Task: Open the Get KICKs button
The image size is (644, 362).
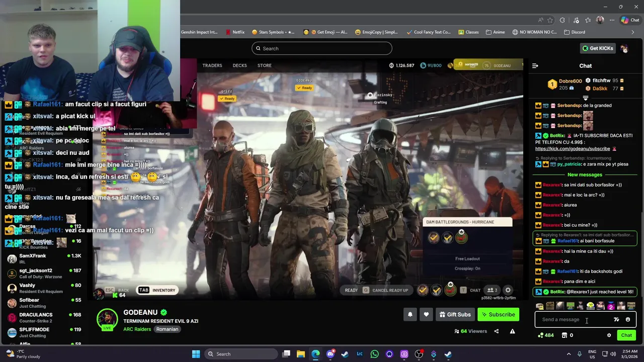Action: [598, 48]
